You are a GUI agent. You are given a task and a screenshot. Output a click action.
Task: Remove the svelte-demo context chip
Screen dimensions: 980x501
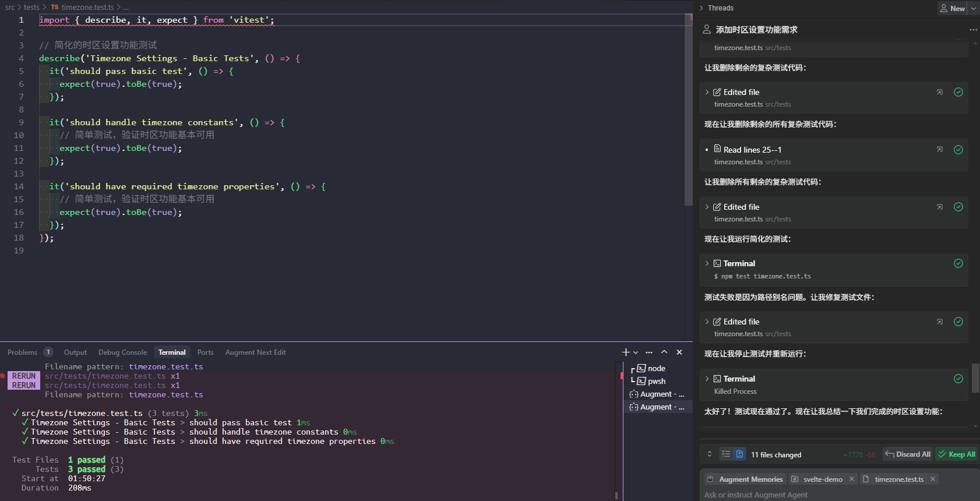(852, 479)
